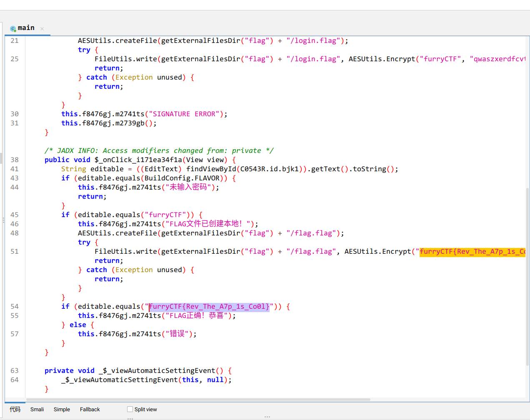Switch to the Smali view tab

point(37,409)
